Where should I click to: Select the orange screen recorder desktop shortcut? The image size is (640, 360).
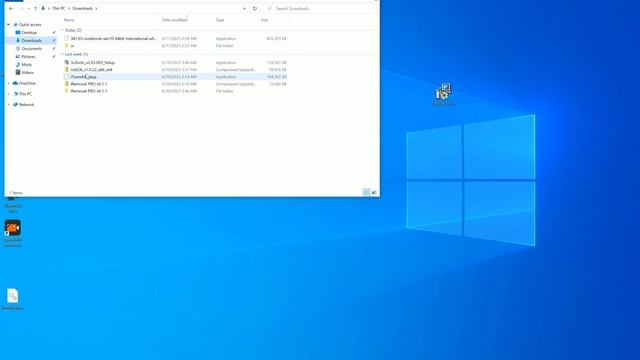coord(13,233)
